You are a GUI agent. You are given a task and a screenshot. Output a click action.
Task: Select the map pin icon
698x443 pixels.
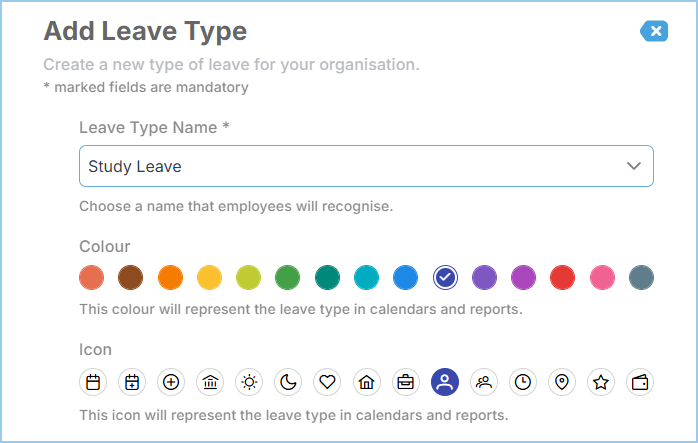point(562,382)
